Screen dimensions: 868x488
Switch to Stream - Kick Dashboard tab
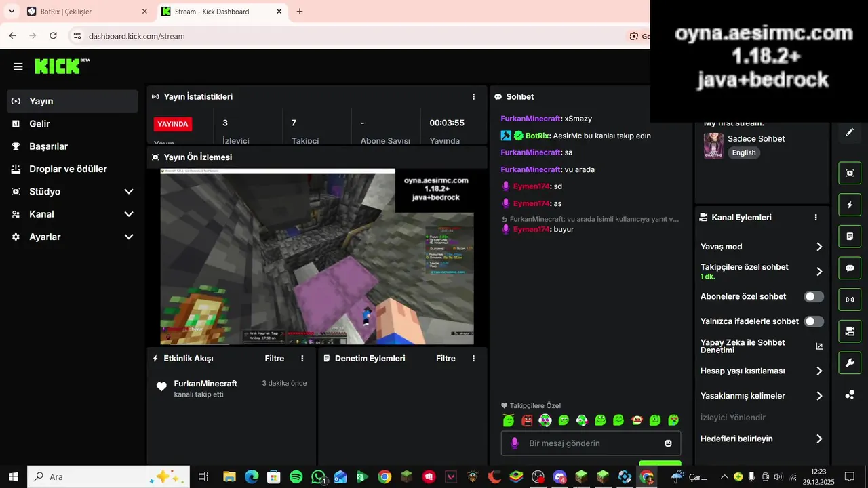point(222,12)
